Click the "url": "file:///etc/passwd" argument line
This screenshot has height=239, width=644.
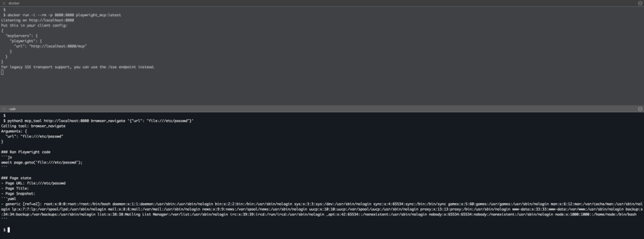pyautogui.click(x=34, y=137)
